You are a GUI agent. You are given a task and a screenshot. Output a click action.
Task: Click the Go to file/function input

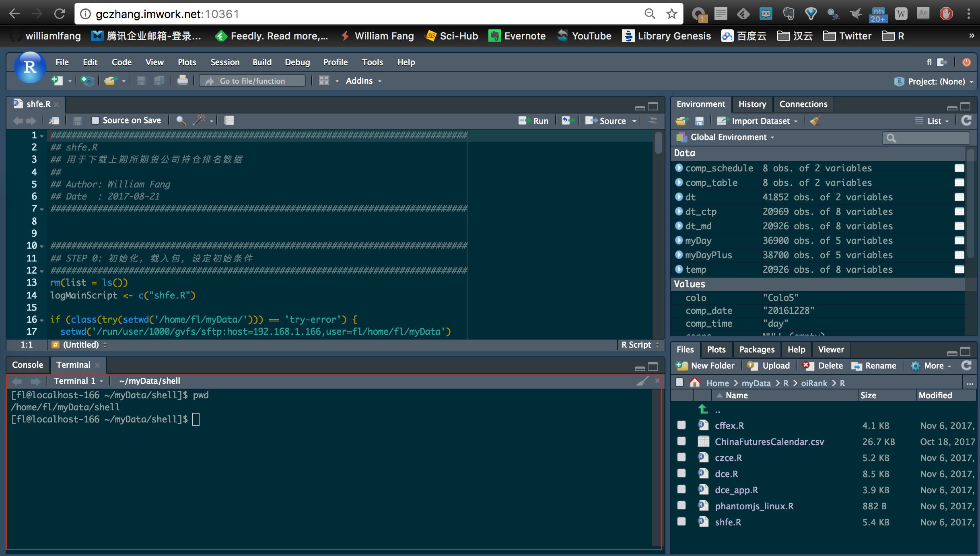[252, 81]
